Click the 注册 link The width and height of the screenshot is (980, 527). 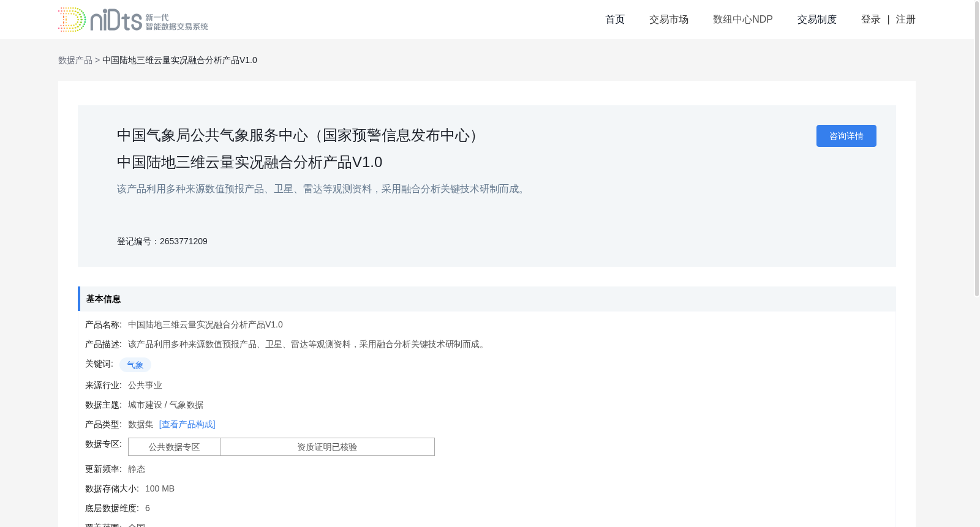[905, 20]
